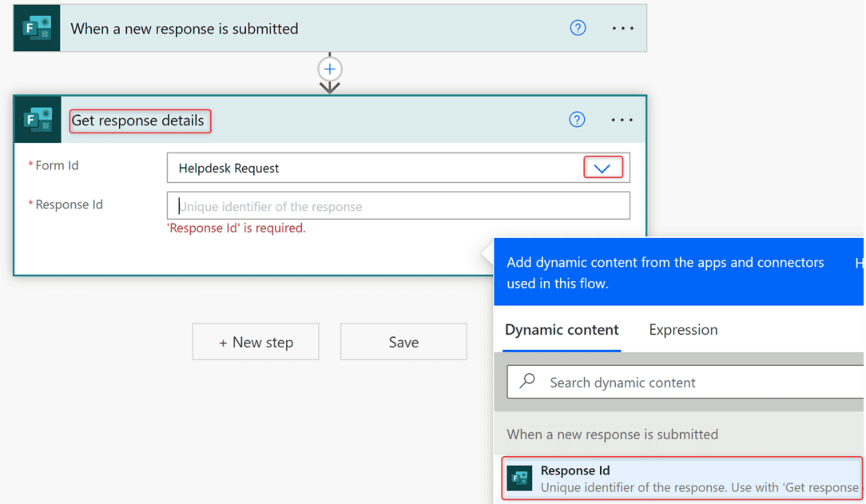
Task: Switch to the Dynamic content tab
Action: 562,330
